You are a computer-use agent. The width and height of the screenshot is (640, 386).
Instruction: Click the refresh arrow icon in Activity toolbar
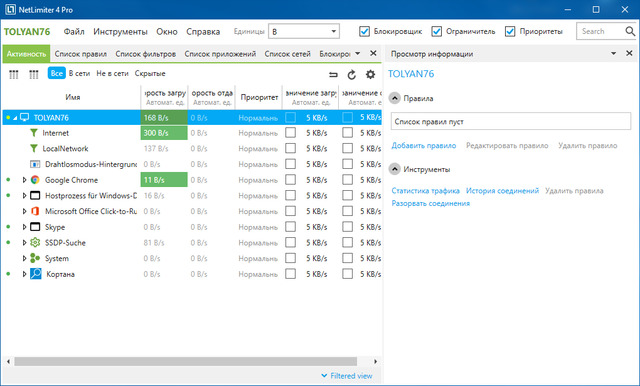(x=351, y=74)
